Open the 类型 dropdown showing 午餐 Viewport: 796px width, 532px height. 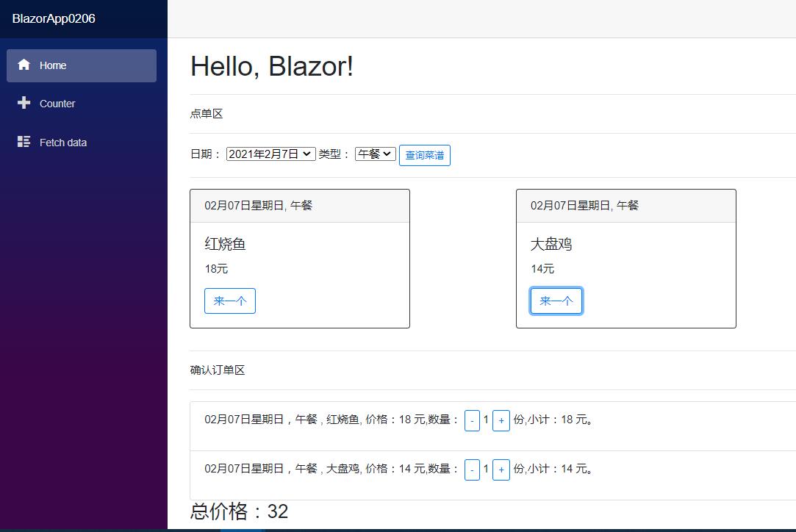pos(375,154)
